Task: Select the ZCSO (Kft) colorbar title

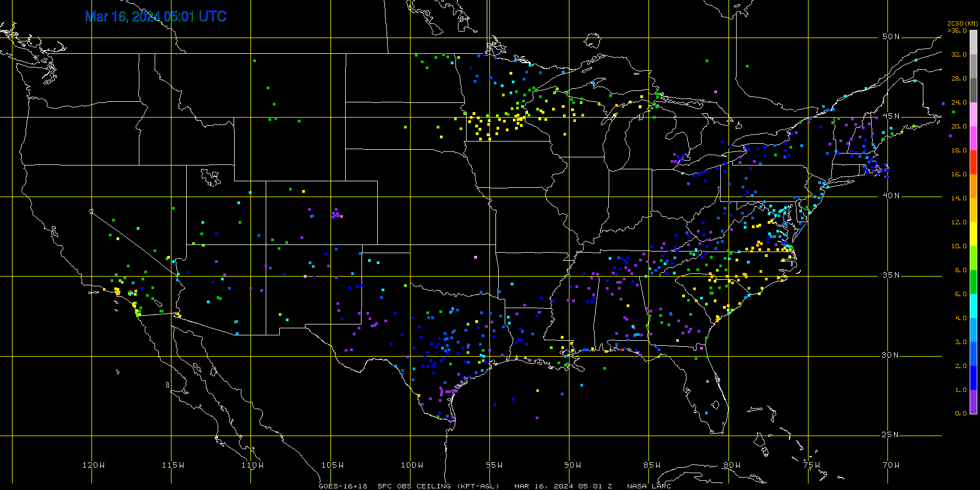Action: click(x=963, y=23)
